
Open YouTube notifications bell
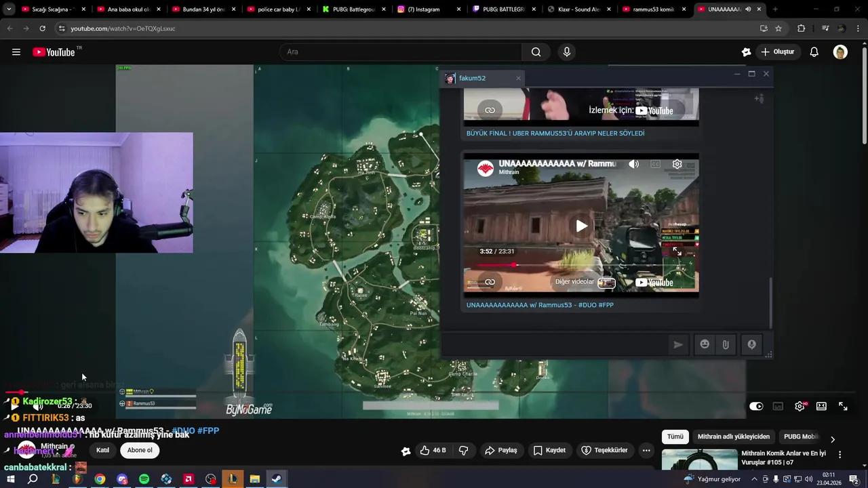point(814,52)
